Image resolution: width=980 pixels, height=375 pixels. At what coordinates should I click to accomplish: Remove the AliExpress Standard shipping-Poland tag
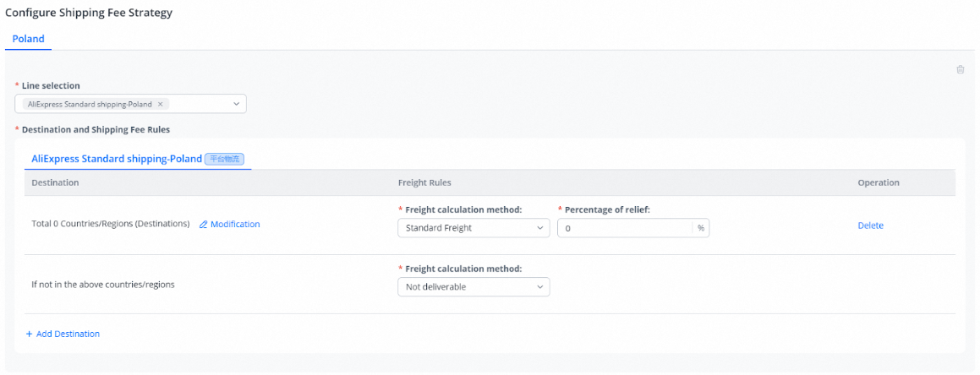coord(160,104)
